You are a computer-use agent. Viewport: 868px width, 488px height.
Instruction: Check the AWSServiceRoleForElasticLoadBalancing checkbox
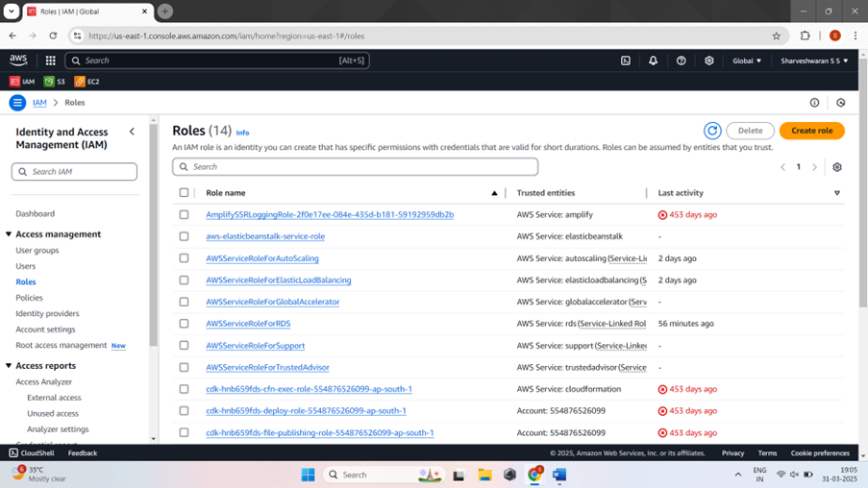(x=184, y=280)
